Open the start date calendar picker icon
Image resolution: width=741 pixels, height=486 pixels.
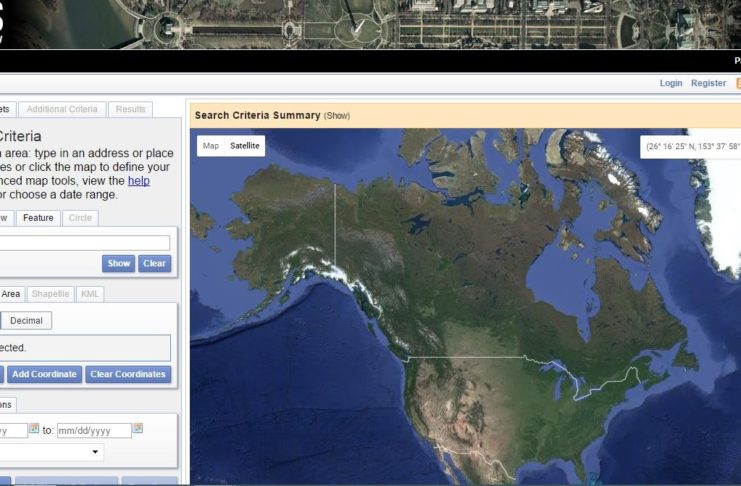point(34,429)
